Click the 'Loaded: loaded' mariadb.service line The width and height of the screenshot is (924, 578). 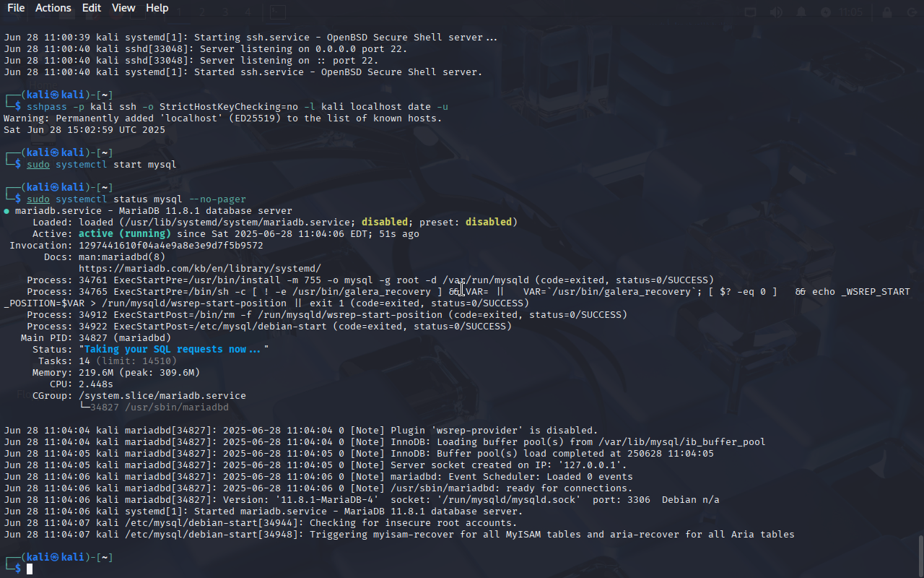[275, 223]
